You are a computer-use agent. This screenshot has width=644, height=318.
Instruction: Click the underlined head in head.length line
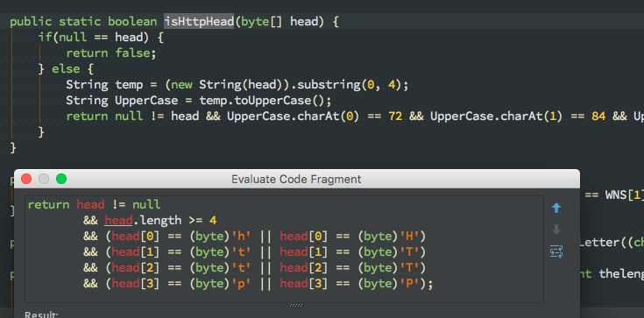pos(118,220)
